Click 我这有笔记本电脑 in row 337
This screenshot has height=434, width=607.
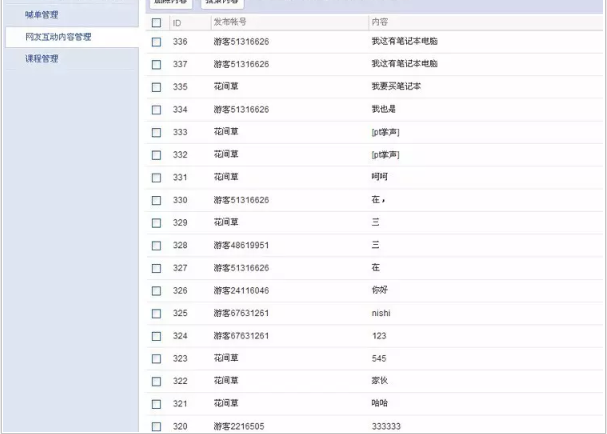(x=405, y=63)
